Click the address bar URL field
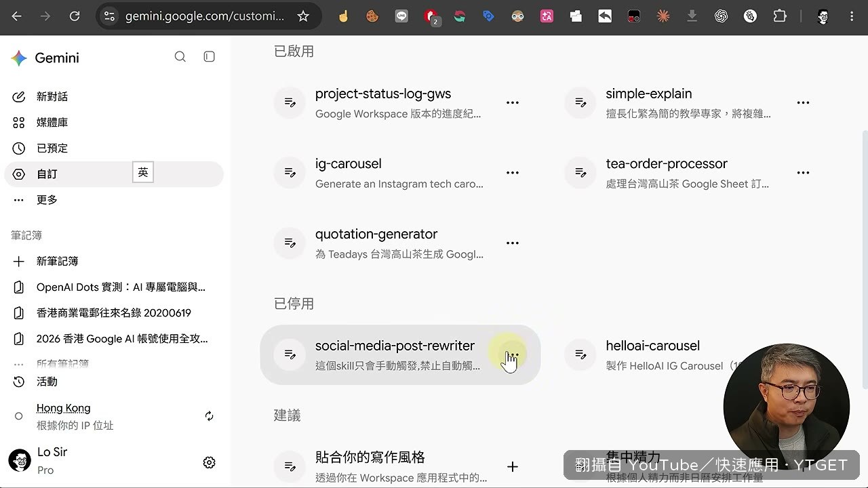868x488 pixels. (205, 16)
